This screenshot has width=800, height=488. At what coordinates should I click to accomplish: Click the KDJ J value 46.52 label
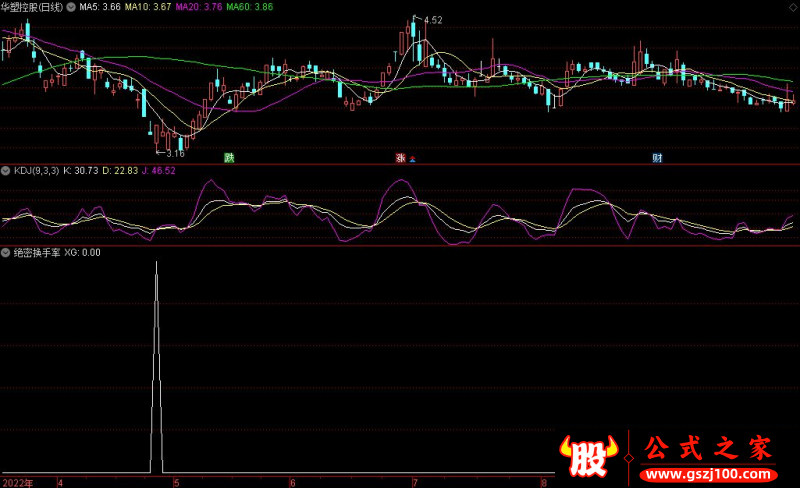point(156,171)
